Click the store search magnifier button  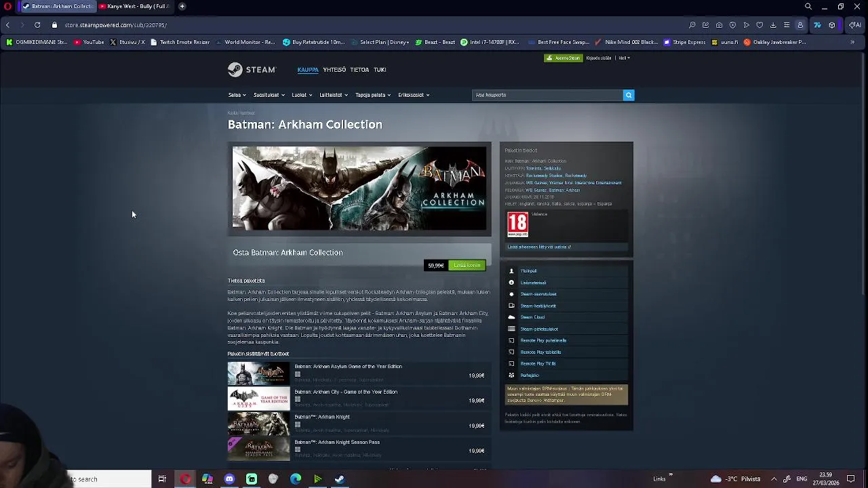[x=629, y=95]
